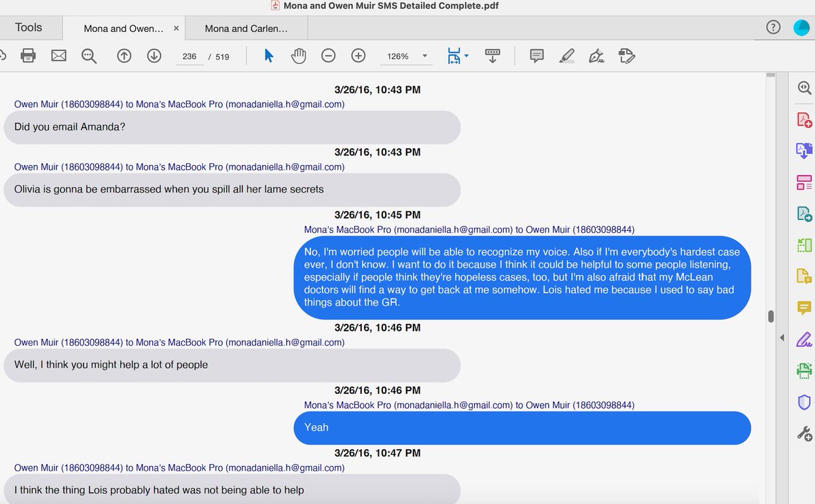This screenshot has height=504, width=815.
Task: Send file by email envelope icon
Action: [x=59, y=56]
